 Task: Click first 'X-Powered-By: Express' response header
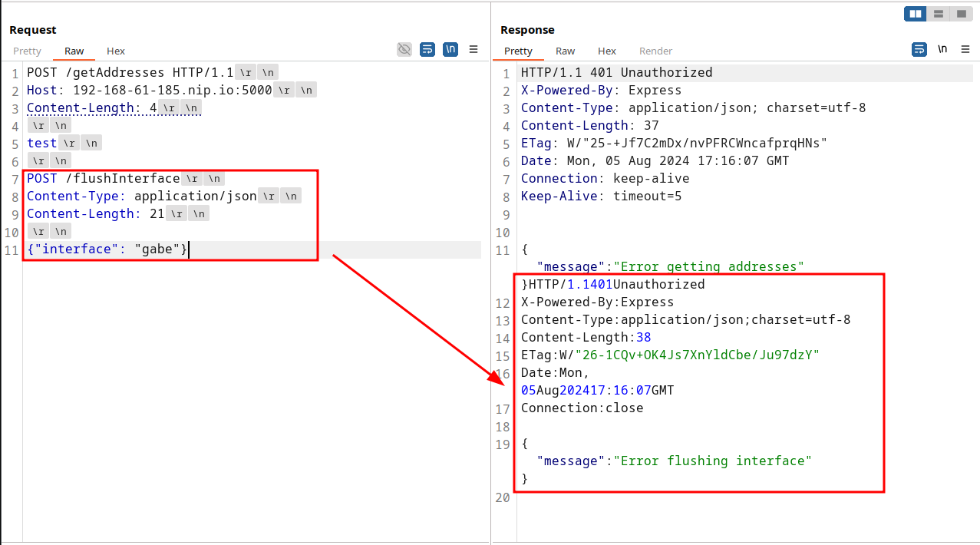[x=602, y=90]
